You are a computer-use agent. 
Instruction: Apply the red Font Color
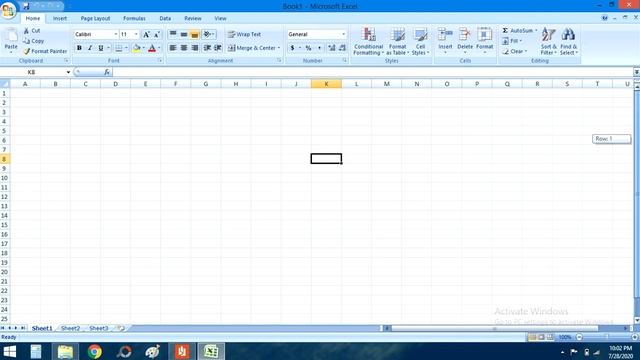152,48
